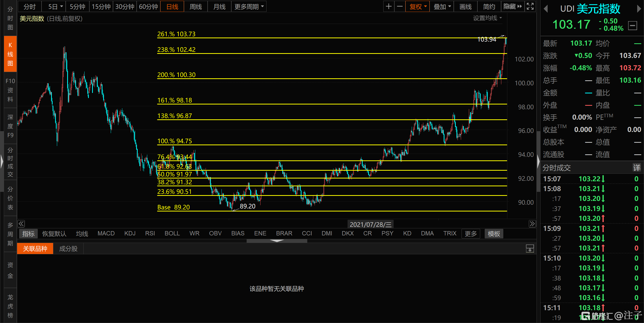This screenshot has height=323, width=644.
Task: Toggle fullscreen chart view icon
Action: (x=530, y=7)
